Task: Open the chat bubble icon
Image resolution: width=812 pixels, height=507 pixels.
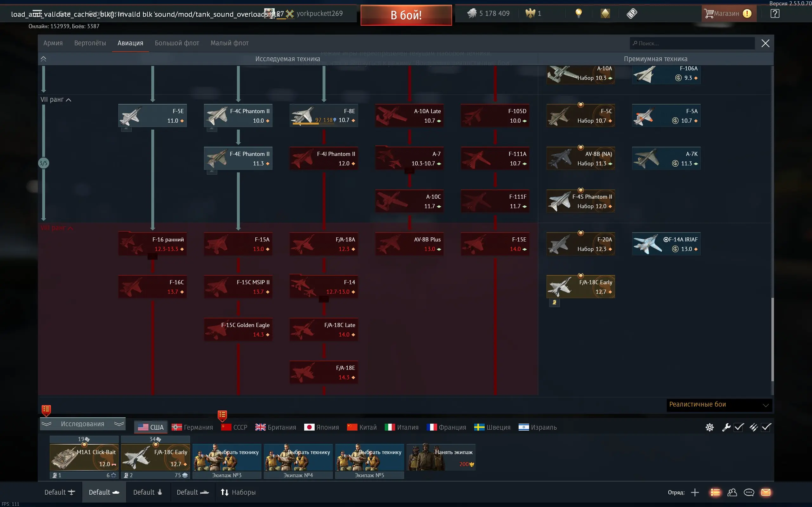Action: click(749, 492)
